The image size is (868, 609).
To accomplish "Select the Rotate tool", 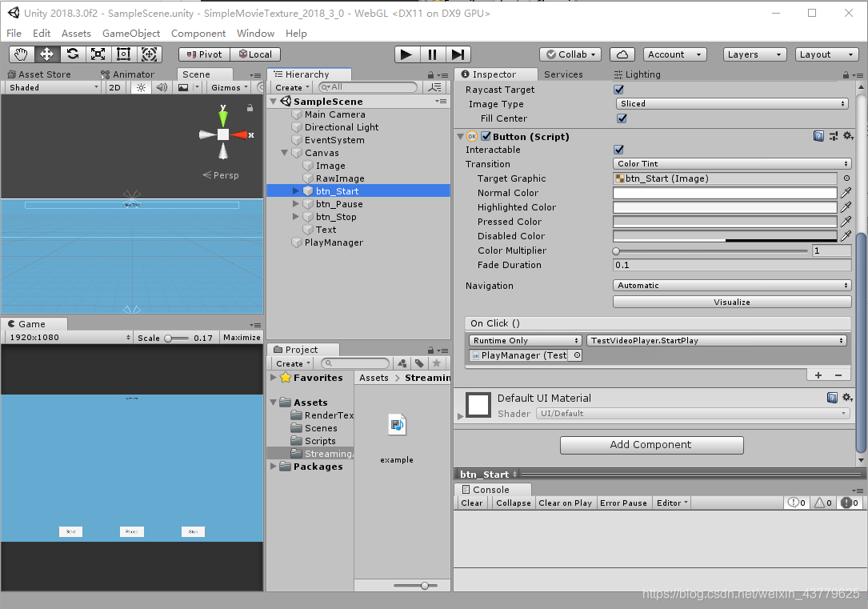I will tap(74, 54).
